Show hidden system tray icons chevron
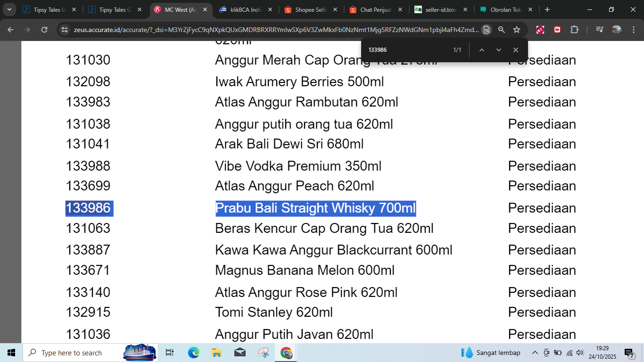Image resolution: width=644 pixels, height=362 pixels. point(535,353)
